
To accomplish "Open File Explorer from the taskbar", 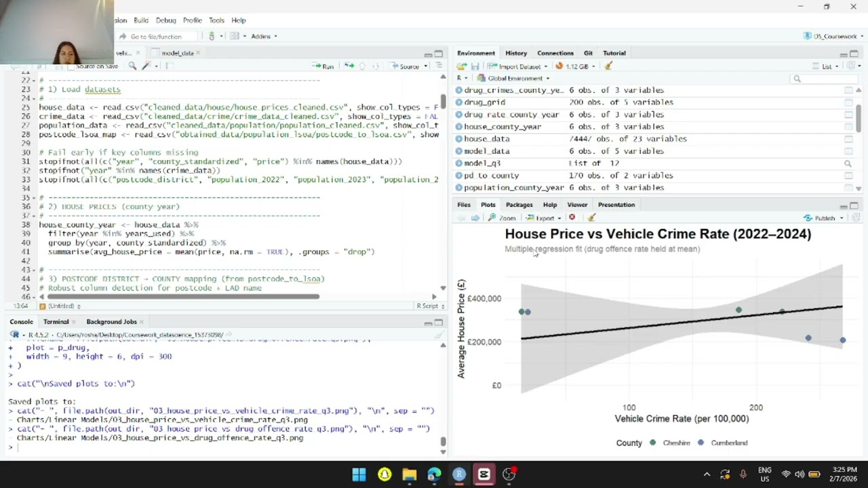I will (x=409, y=474).
